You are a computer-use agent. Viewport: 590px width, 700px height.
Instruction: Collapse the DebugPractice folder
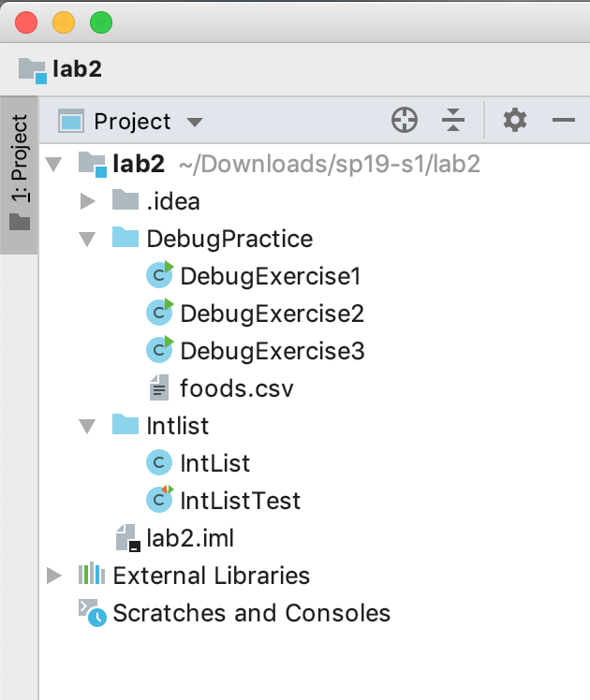(x=88, y=239)
